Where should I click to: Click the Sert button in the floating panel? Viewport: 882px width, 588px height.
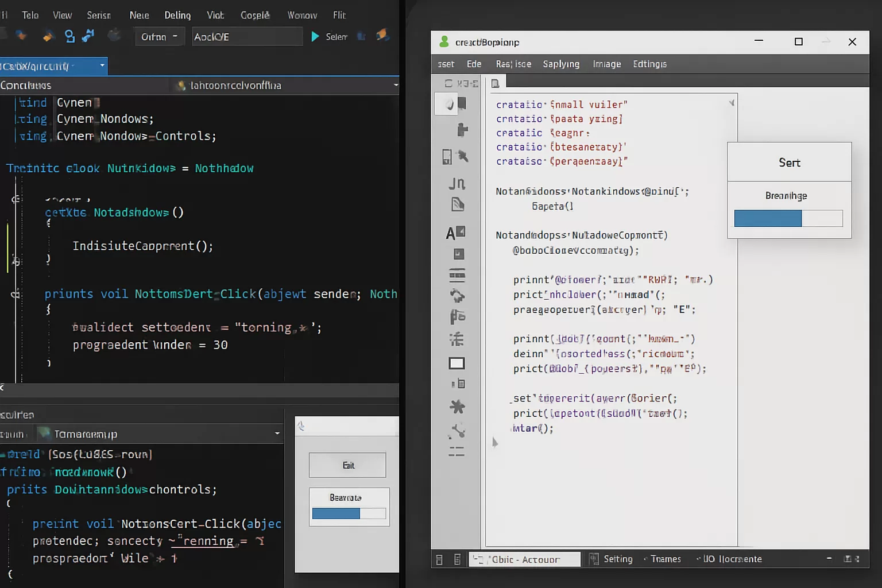[790, 163]
